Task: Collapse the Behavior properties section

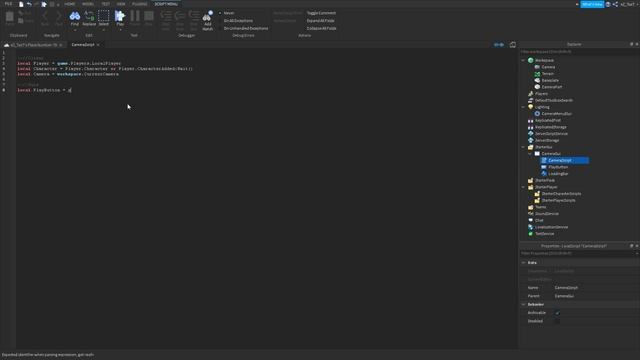Action: 524,304
